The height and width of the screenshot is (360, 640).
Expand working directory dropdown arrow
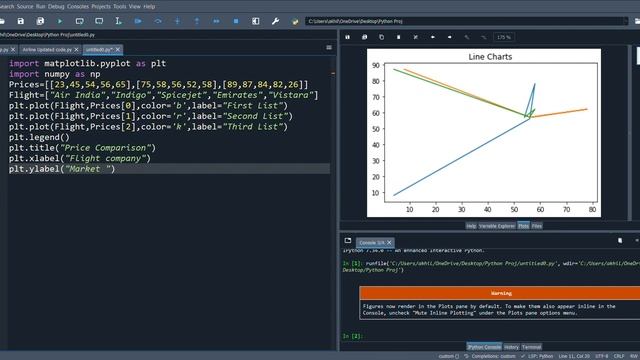click(x=625, y=21)
